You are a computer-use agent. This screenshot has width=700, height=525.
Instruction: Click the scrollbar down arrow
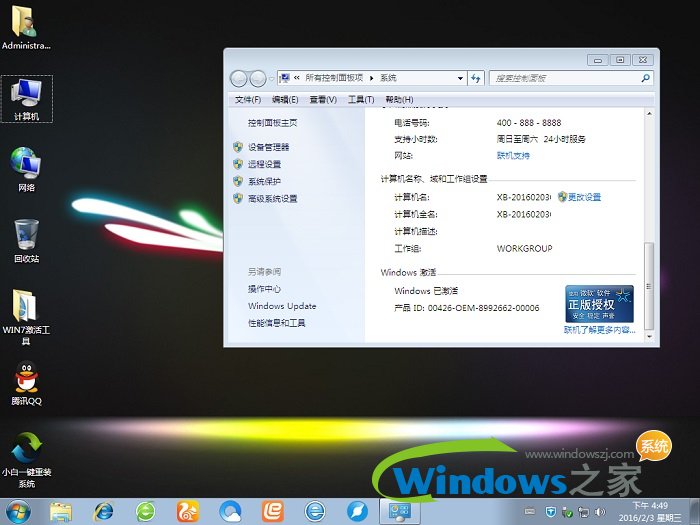coord(649,337)
